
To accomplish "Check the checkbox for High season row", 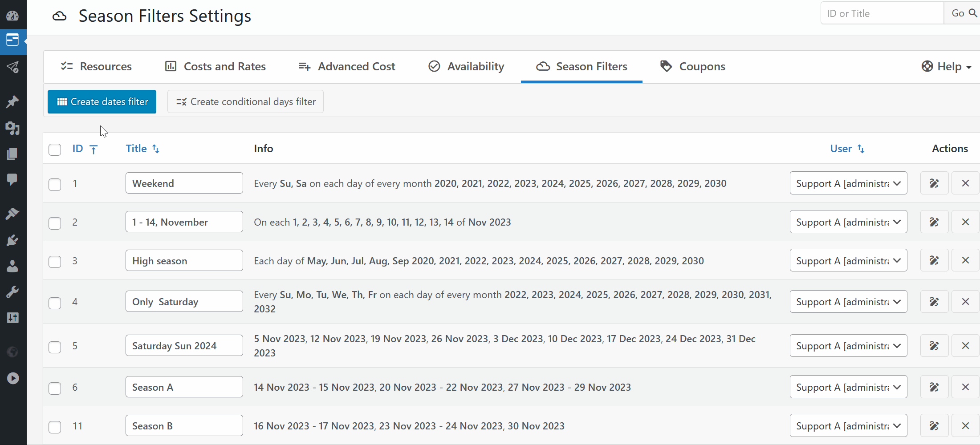I will 54,262.
